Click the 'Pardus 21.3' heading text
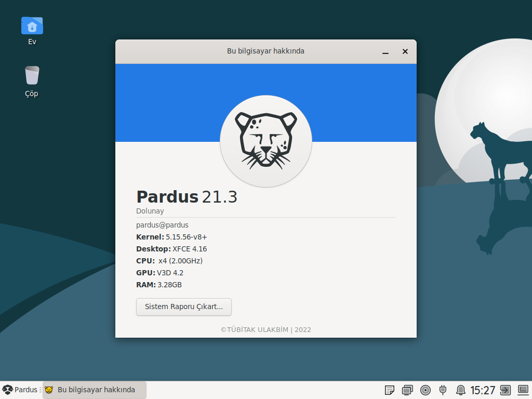 187,197
